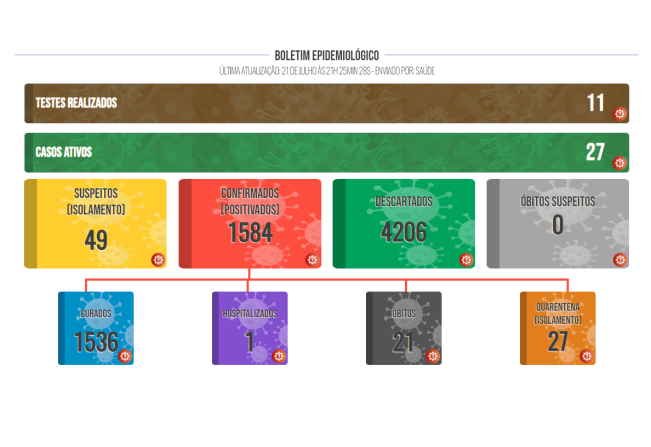Select the green Descartados card
This screenshot has height=447, width=651.
click(404, 224)
